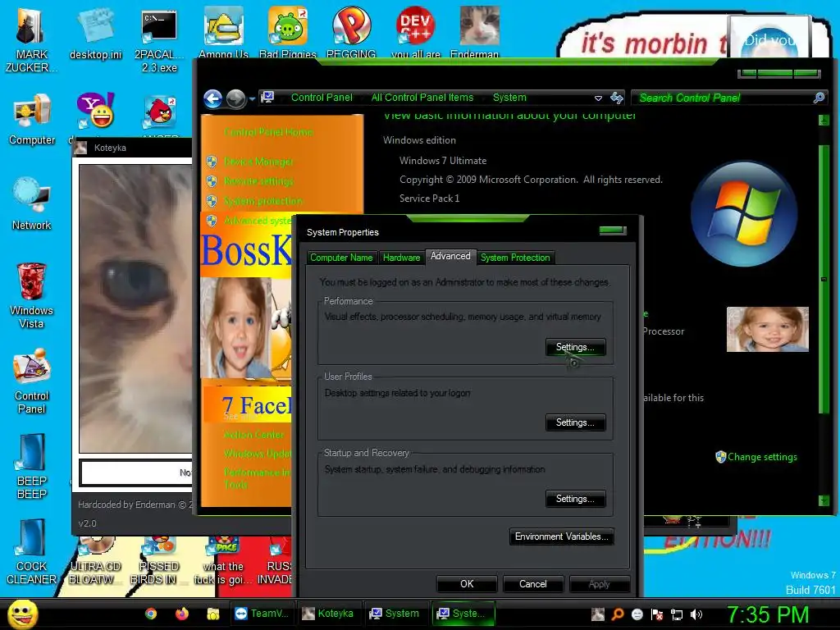Switch to the System Protection tab
840x630 pixels.
[515, 258]
